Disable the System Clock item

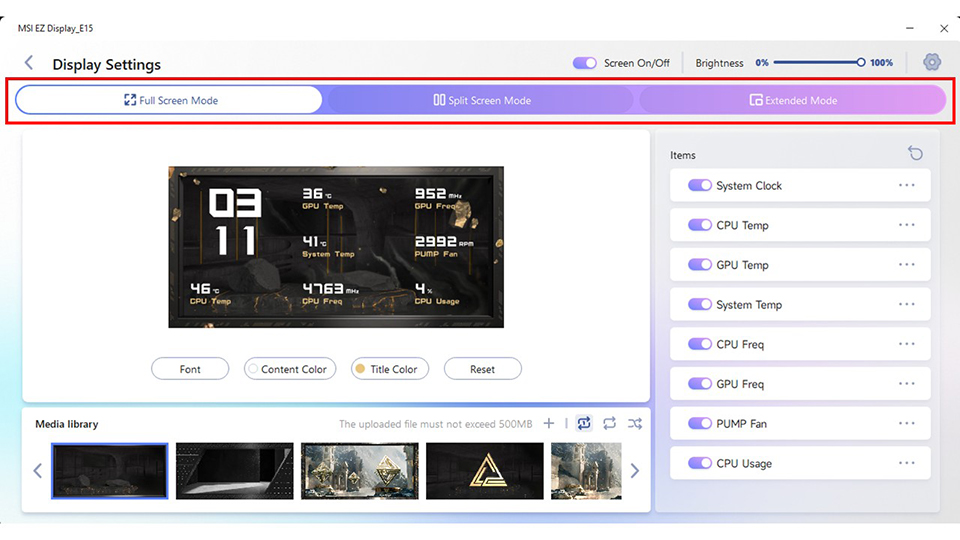click(700, 186)
